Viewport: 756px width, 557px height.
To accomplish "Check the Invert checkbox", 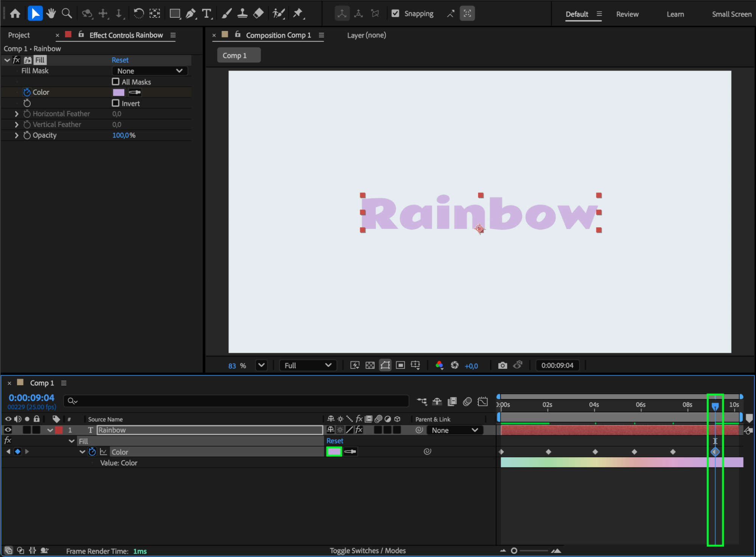I will [116, 103].
